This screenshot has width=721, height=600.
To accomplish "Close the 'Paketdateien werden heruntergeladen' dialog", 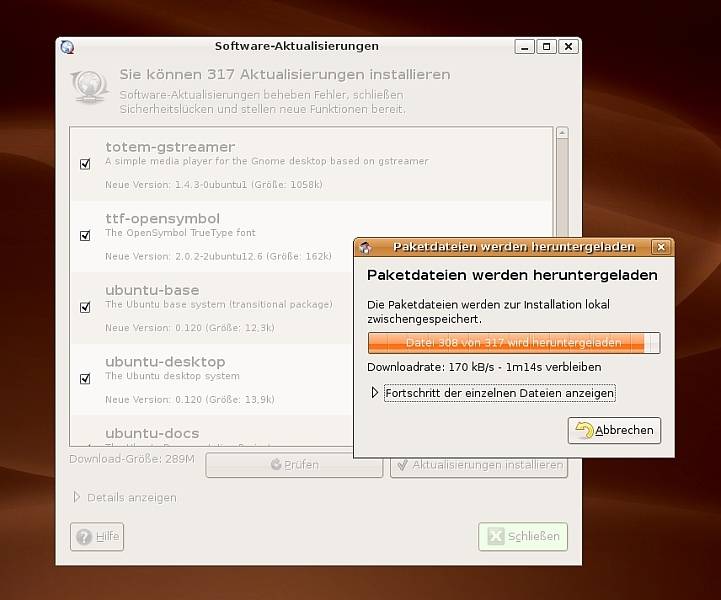I will pos(661,247).
